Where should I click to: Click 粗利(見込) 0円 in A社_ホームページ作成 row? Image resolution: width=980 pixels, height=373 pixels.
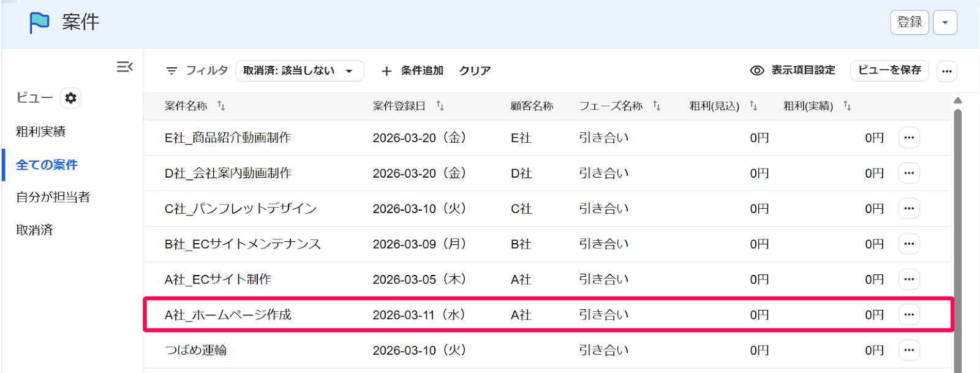[x=759, y=315]
